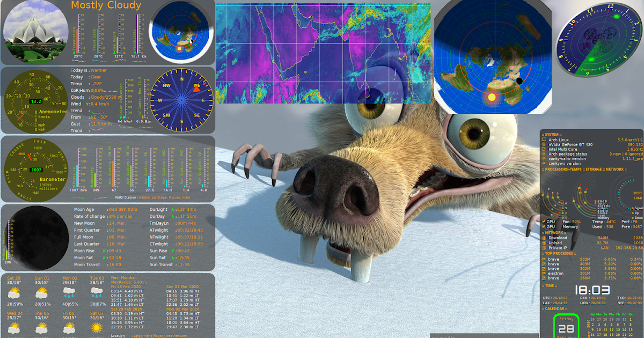The image size is (644, 338).
Task: Click the small flat-earth map in the weather panel
Action: (181, 32)
